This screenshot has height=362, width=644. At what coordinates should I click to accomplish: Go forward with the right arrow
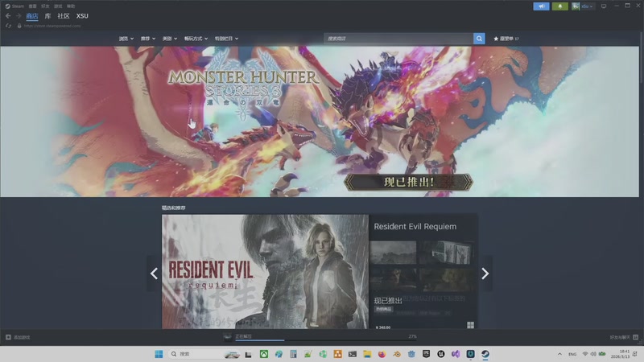tap(19, 16)
